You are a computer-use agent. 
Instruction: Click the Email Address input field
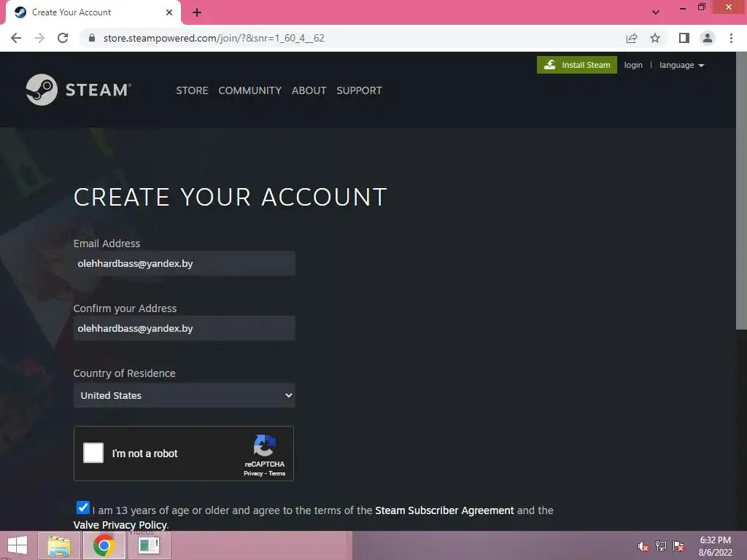point(185,263)
